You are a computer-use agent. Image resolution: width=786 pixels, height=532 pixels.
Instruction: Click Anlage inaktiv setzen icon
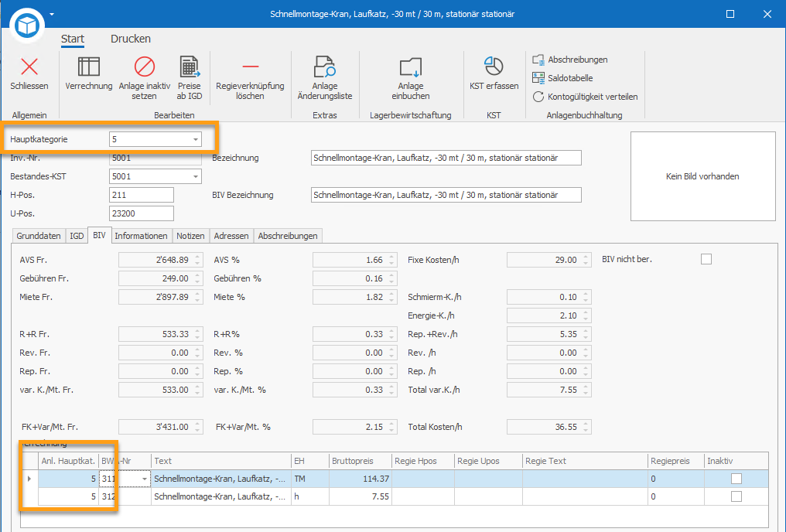(x=145, y=66)
